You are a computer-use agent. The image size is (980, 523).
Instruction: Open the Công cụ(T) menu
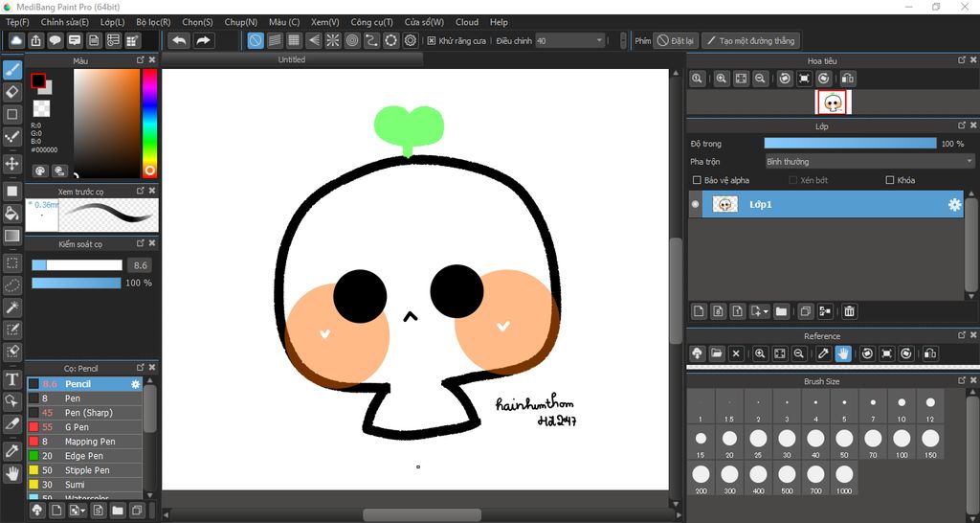pos(371,22)
